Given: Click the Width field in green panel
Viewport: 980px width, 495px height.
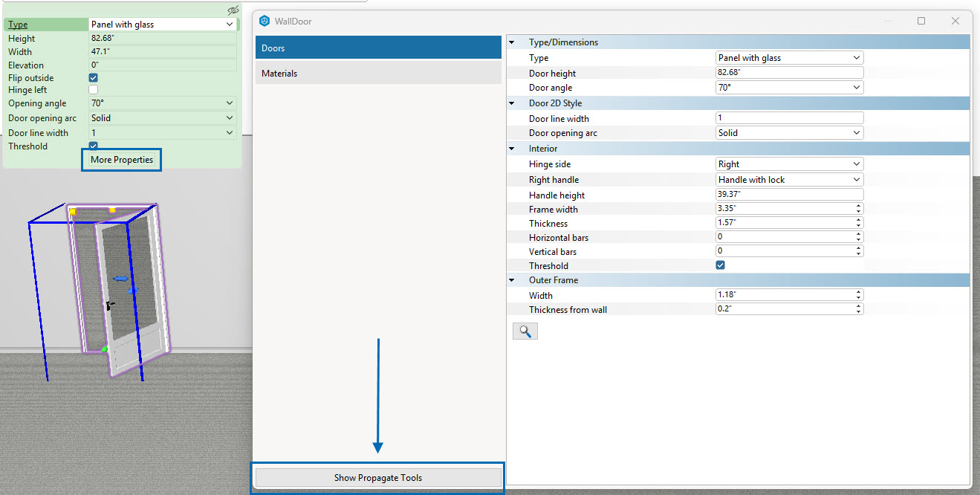Looking at the screenshot, I should (163, 52).
